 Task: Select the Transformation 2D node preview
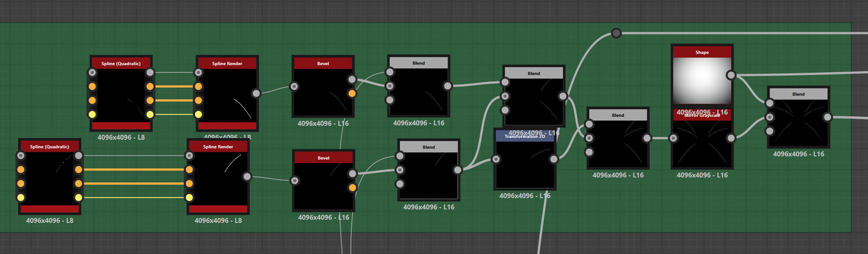(x=525, y=164)
